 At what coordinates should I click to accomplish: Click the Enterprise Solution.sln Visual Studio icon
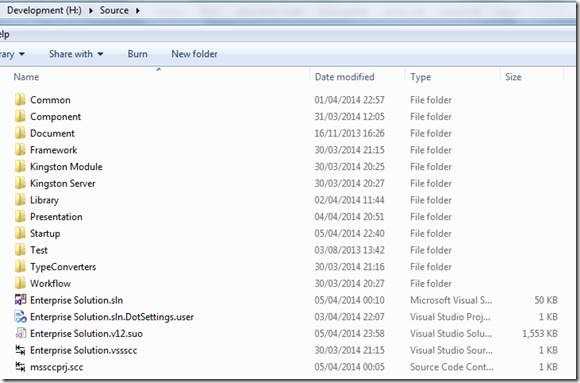[20, 299]
